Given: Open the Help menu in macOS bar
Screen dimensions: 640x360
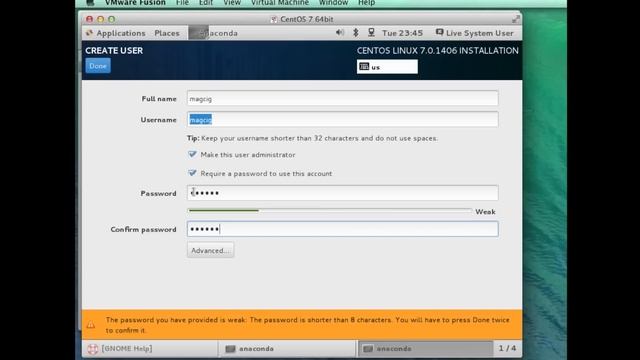Looking at the screenshot, I should [367, 3].
